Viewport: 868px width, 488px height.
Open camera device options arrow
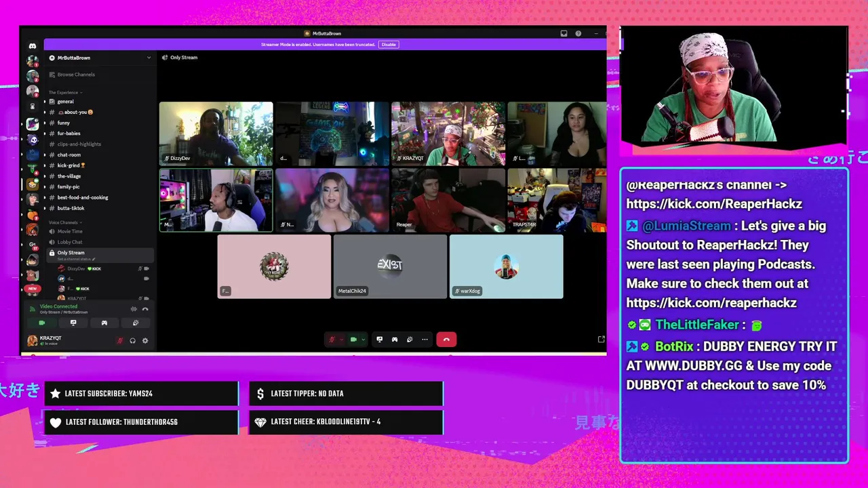pos(363,340)
